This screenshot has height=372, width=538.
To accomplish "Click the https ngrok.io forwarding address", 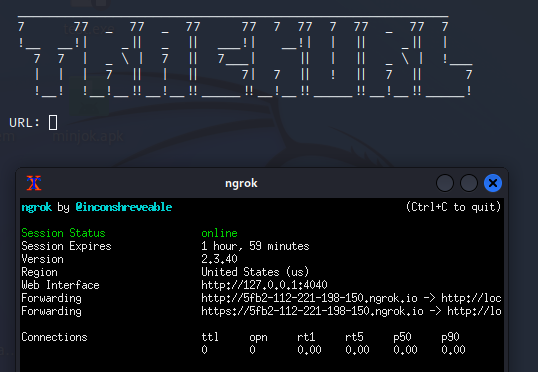I will coord(312,311).
